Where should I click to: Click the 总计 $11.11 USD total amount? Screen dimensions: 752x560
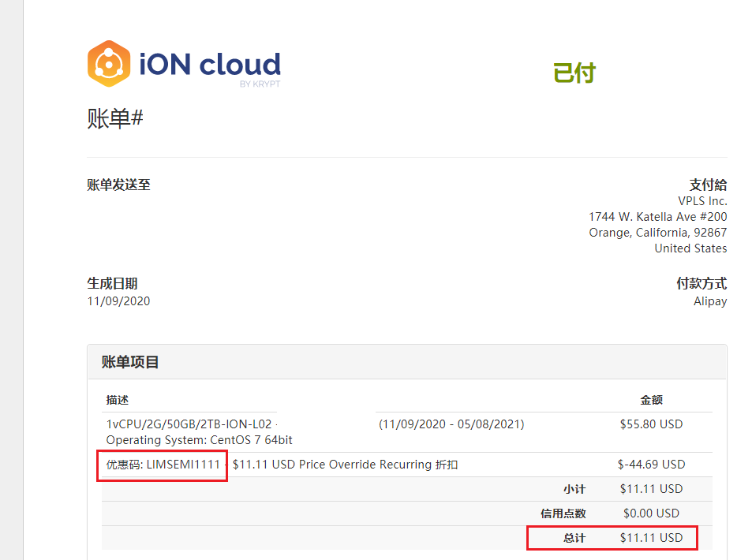(x=651, y=538)
